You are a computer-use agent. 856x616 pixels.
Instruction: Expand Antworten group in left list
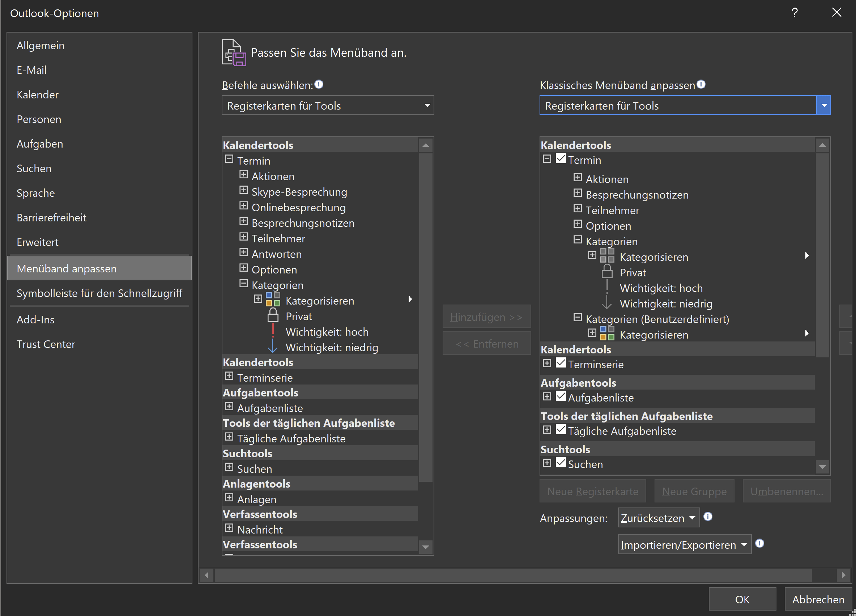coord(243,252)
